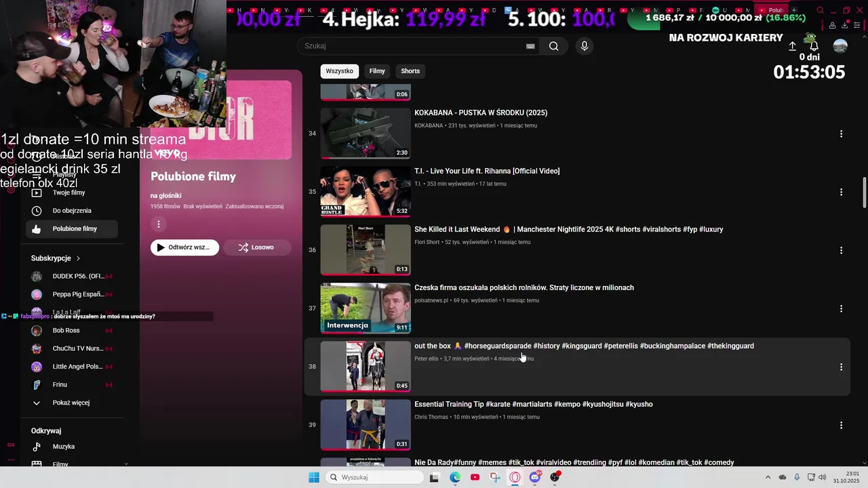
Task: Open ChuChu TV Nursery subscription
Action: point(72,348)
